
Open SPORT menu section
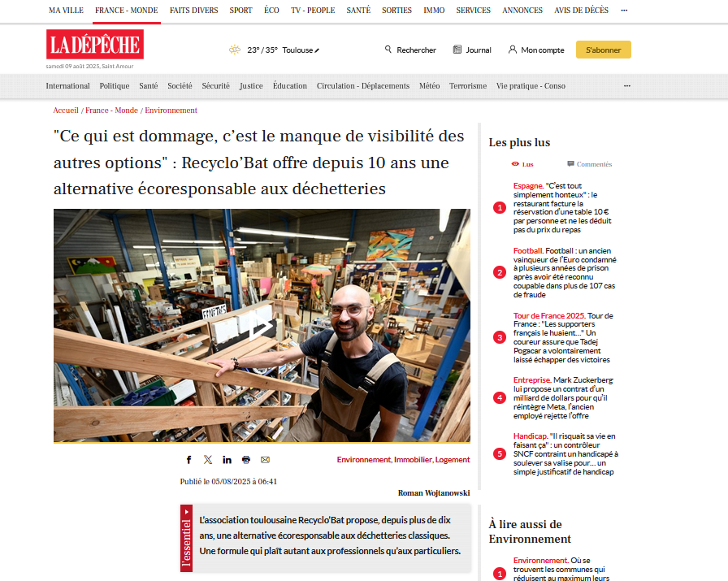coord(241,11)
